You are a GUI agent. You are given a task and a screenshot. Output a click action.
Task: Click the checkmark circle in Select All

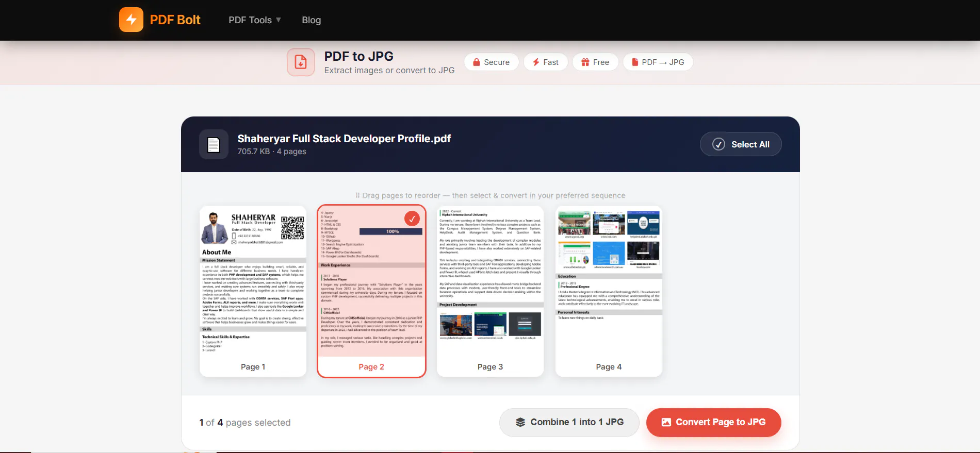pyautogui.click(x=718, y=144)
